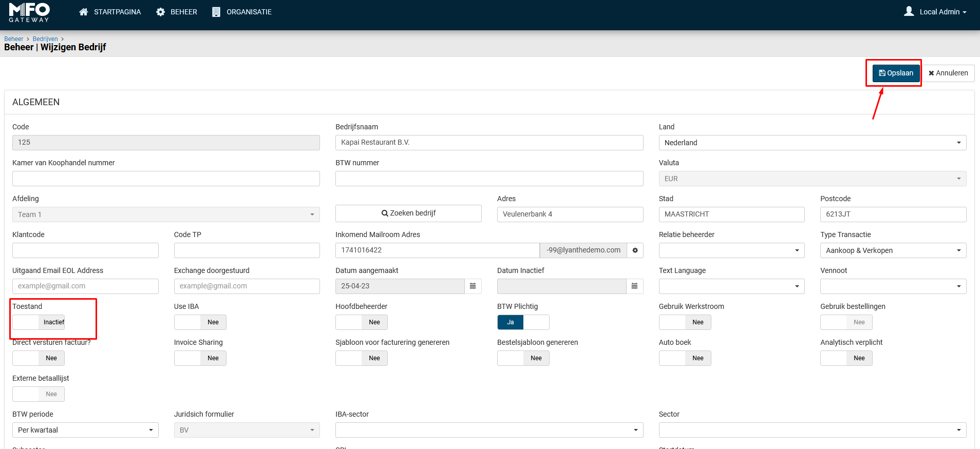The image size is (980, 449).
Task: Click the Organisatie building icon
Action: pos(216,12)
